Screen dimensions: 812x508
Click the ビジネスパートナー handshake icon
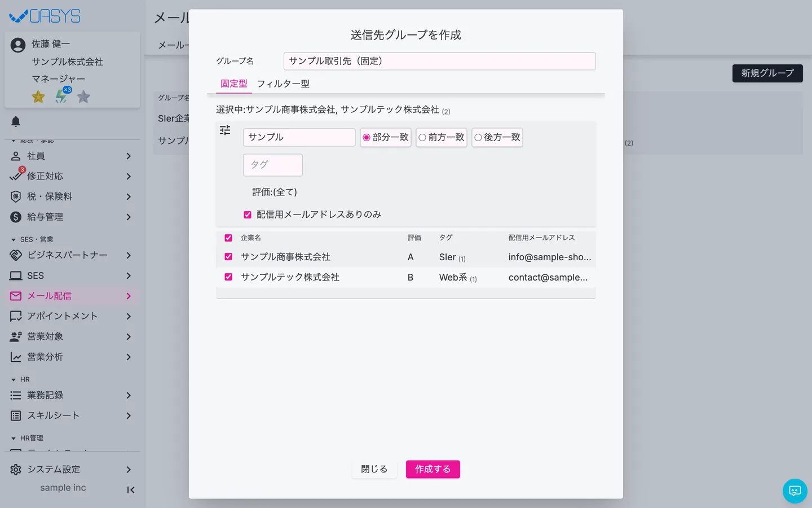[x=16, y=255]
